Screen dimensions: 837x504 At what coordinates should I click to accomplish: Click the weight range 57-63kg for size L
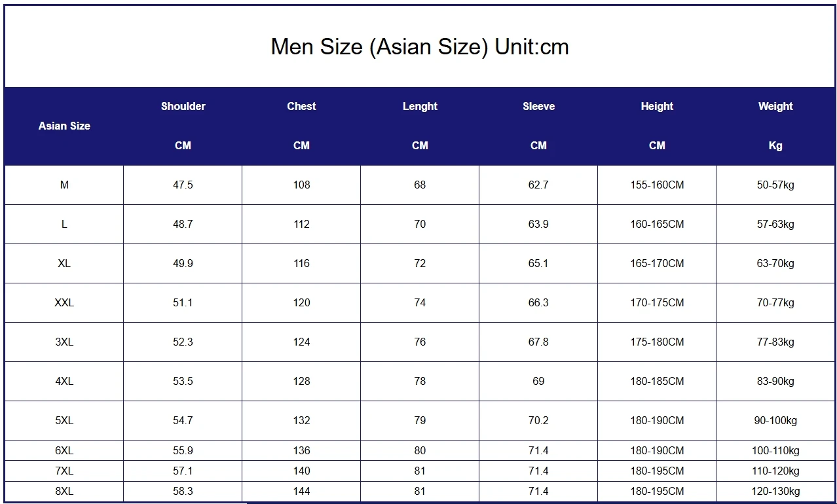tap(775, 224)
